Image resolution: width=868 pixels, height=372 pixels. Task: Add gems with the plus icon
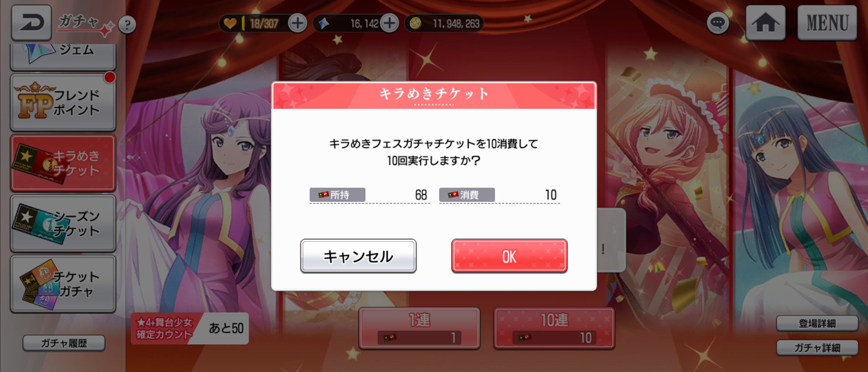[390, 23]
